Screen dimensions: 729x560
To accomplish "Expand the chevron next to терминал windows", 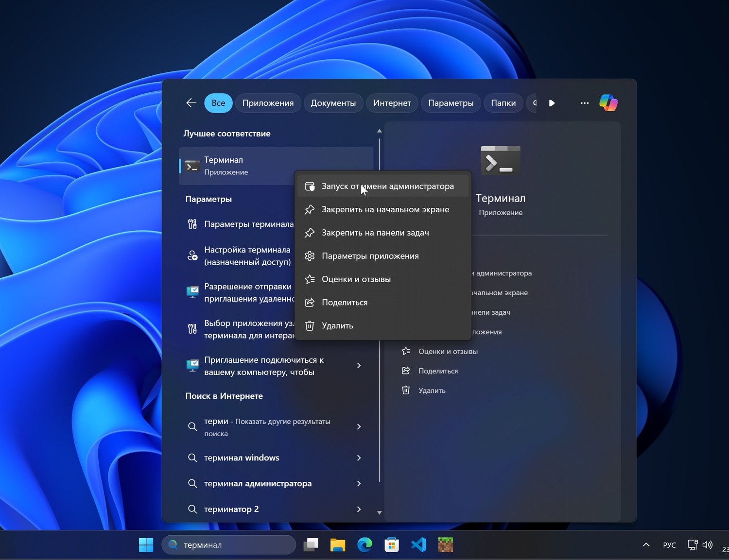I will (x=359, y=458).
